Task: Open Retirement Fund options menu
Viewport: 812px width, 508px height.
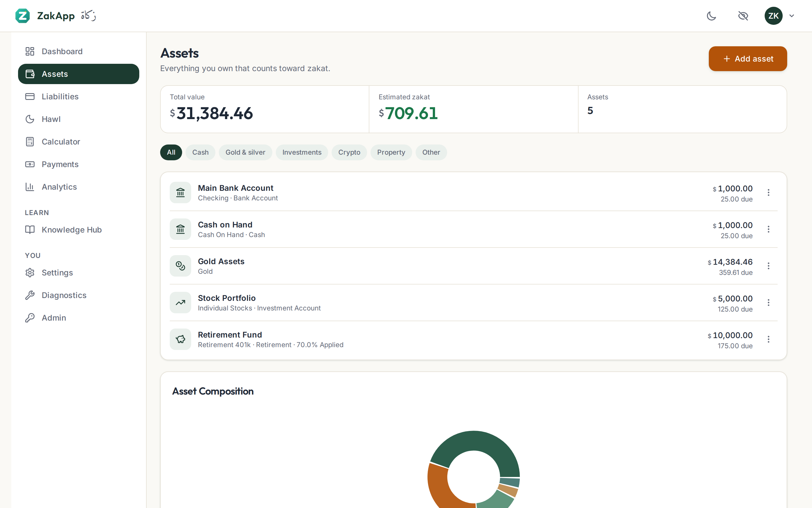Action: [x=768, y=339]
